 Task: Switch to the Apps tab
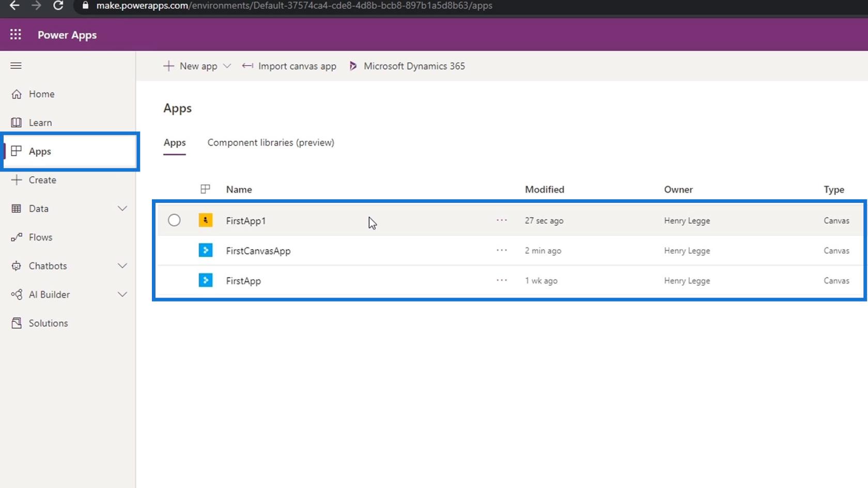coord(175,143)
